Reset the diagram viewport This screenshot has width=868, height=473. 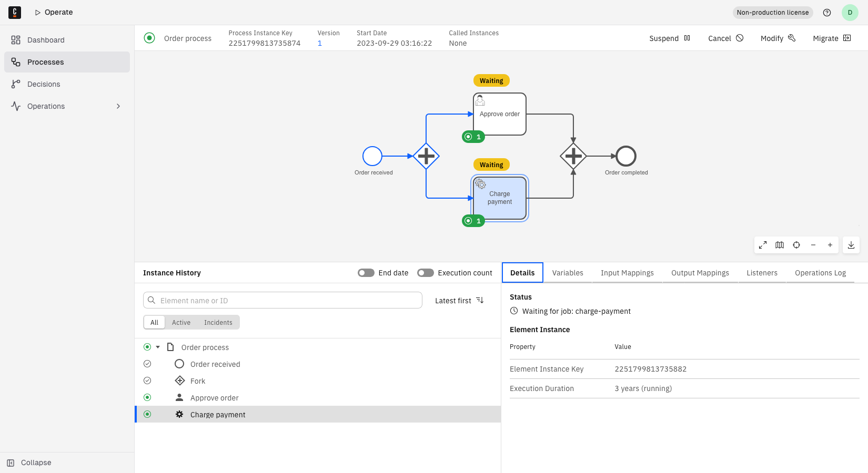796,245
